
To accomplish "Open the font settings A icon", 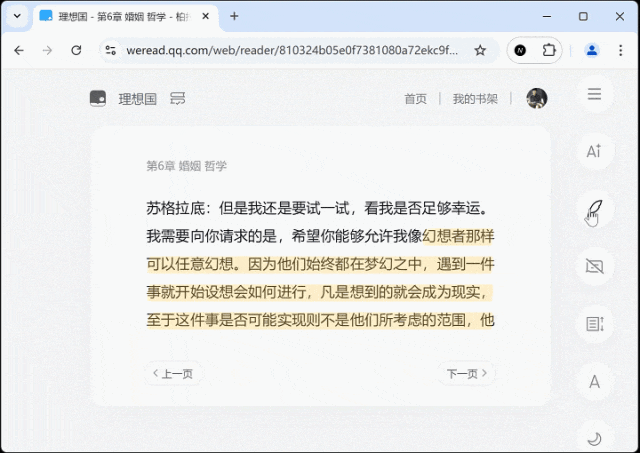I will click(594, 382).
